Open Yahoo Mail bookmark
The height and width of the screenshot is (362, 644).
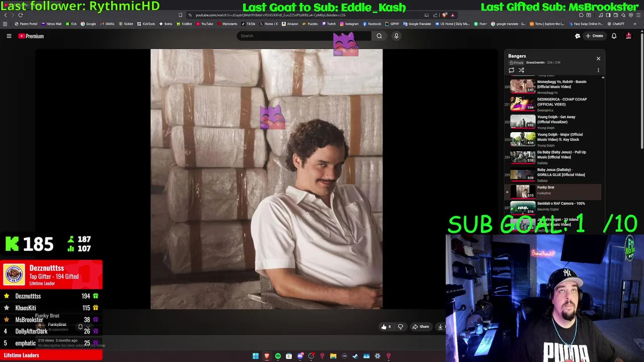tap(51, 24)
